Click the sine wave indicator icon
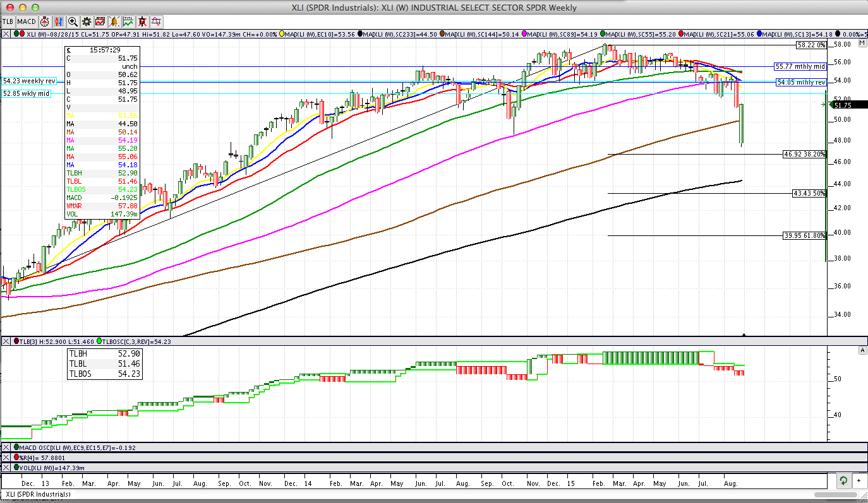The width and height of the screenshot is (868, 503). [156, 21]
